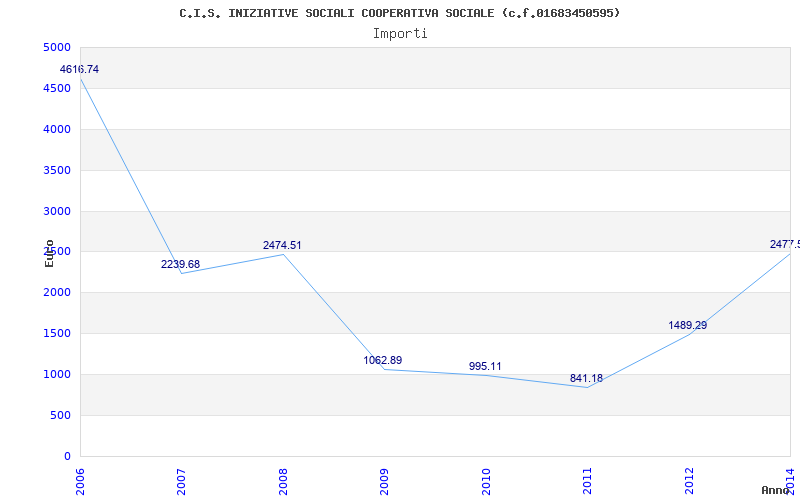Select the 1062.89 data point label
This screenshot has height=500, width=800.
point(383,360)
